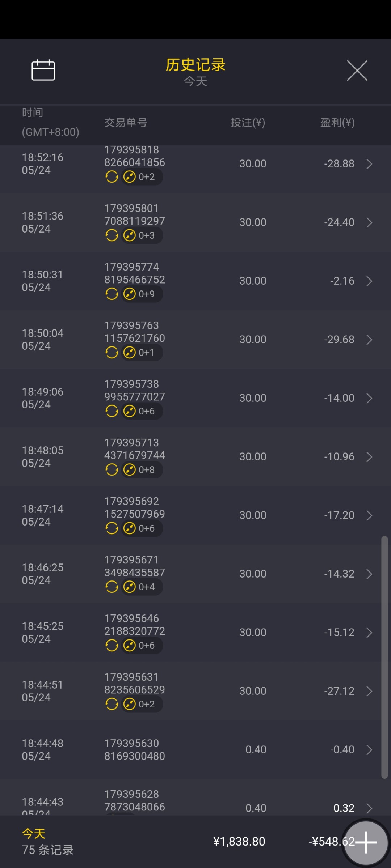The image size is (391, 868).
Task: Click replay icon on 18:48:05 record
Action: (x=112, y=470)
